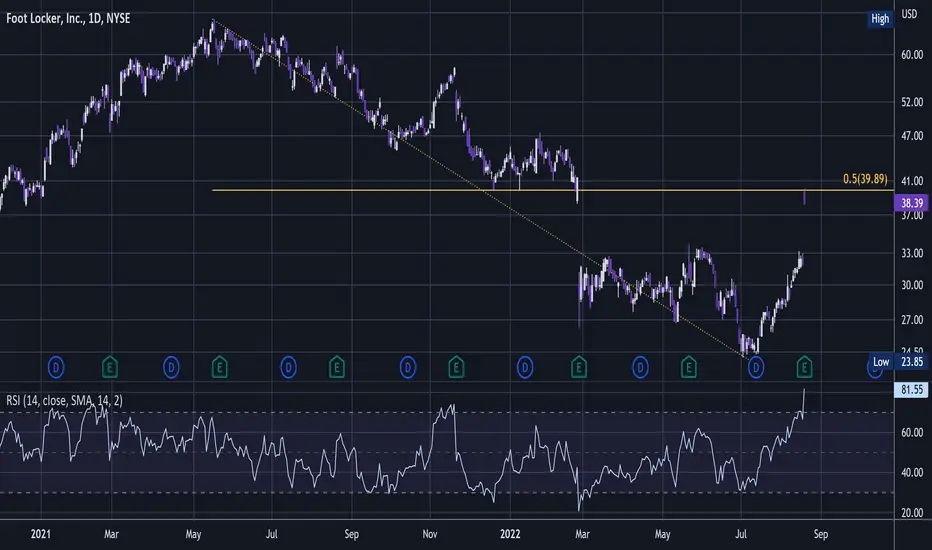
Task: Select the RSI (14, close, SMA, 14, 2) legend
Action: click(x=64, y=400)
